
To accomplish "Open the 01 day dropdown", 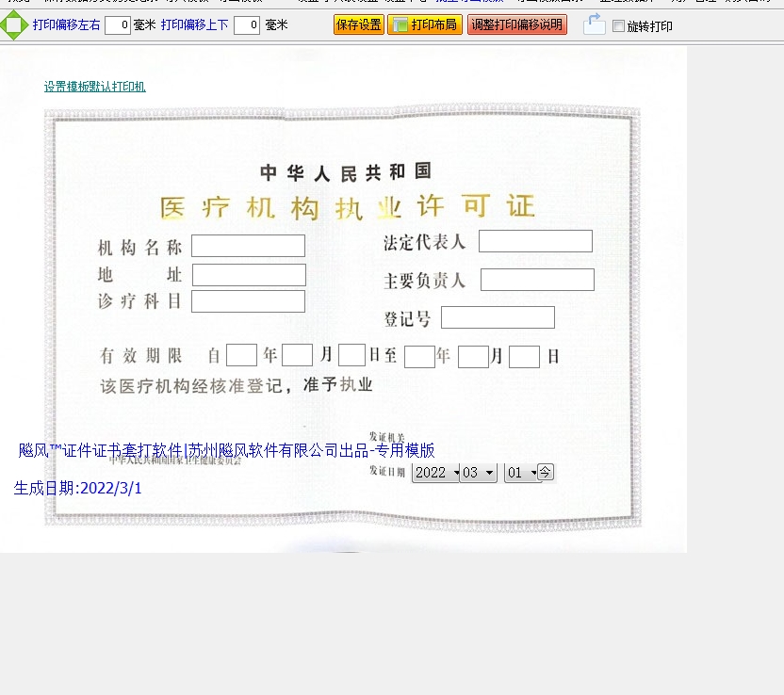I will tap(520, 473).
